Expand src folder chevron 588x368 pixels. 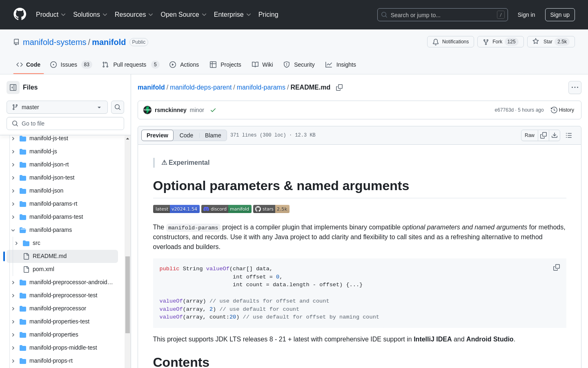[16, 243]
